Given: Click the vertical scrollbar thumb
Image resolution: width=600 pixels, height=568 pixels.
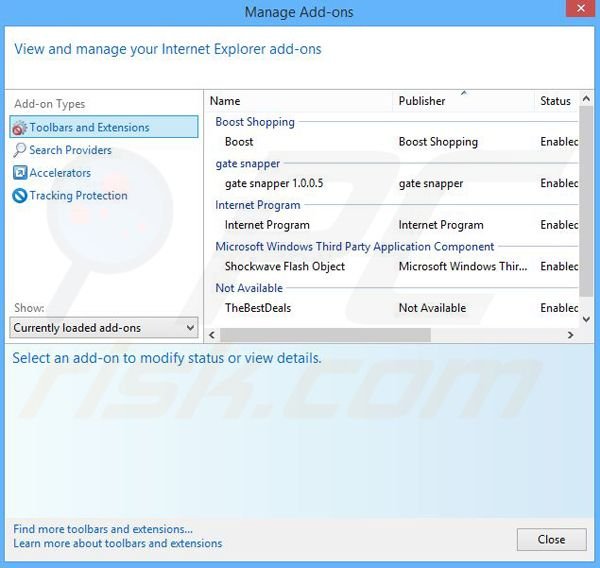Looking at the screenshot, I should tap(586, 201).
